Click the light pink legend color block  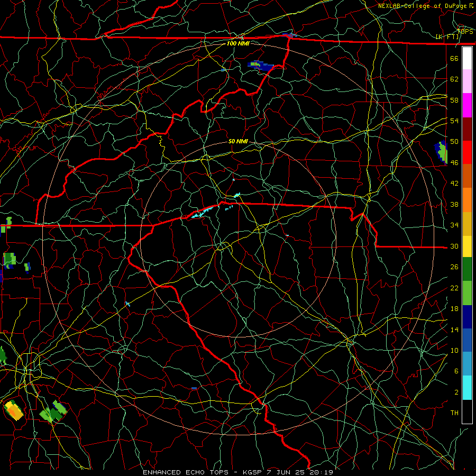click(467, 81)
